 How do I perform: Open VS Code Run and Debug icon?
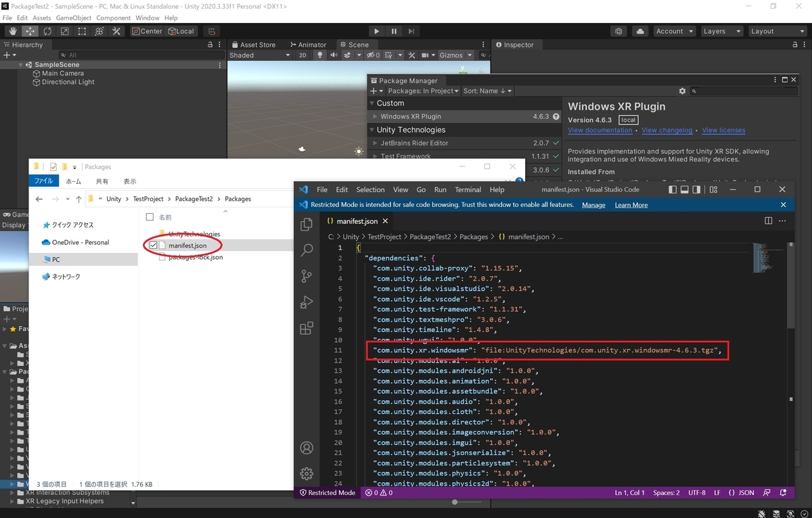coord(307,302)
